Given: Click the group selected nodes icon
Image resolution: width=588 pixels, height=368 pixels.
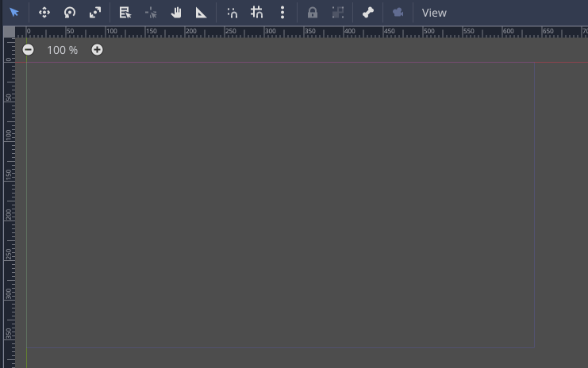Looking at the screenshot, I should [x=338, y=13].
